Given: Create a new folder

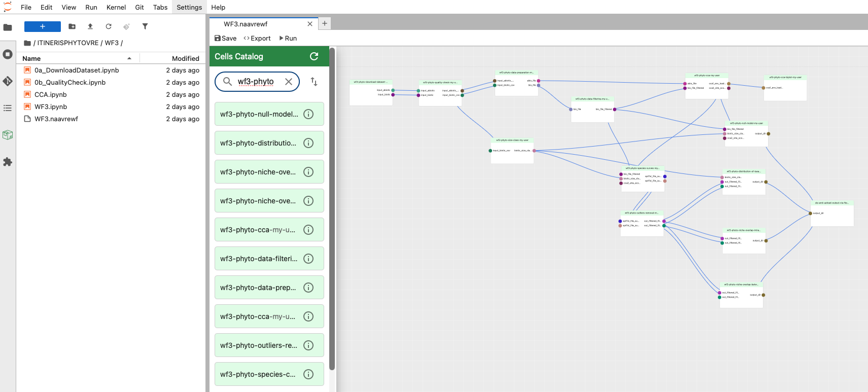Looking at the screenshot, I should pyautogui.click(x=72, y=26).
